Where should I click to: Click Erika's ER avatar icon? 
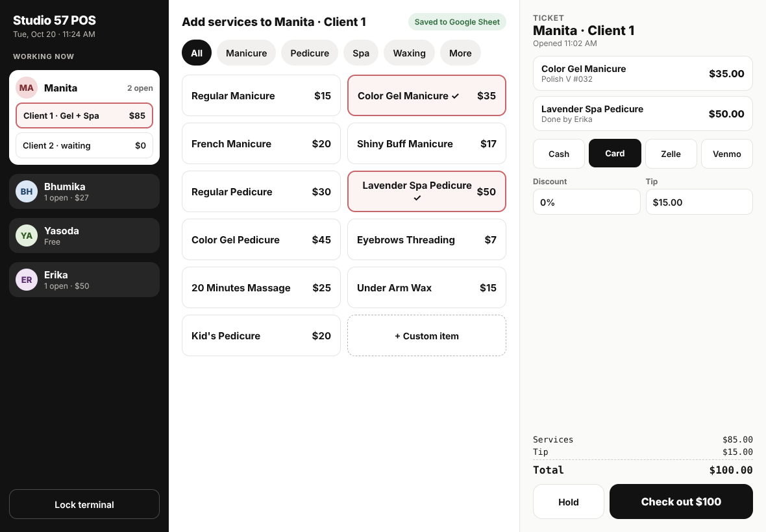pos(27,280)
